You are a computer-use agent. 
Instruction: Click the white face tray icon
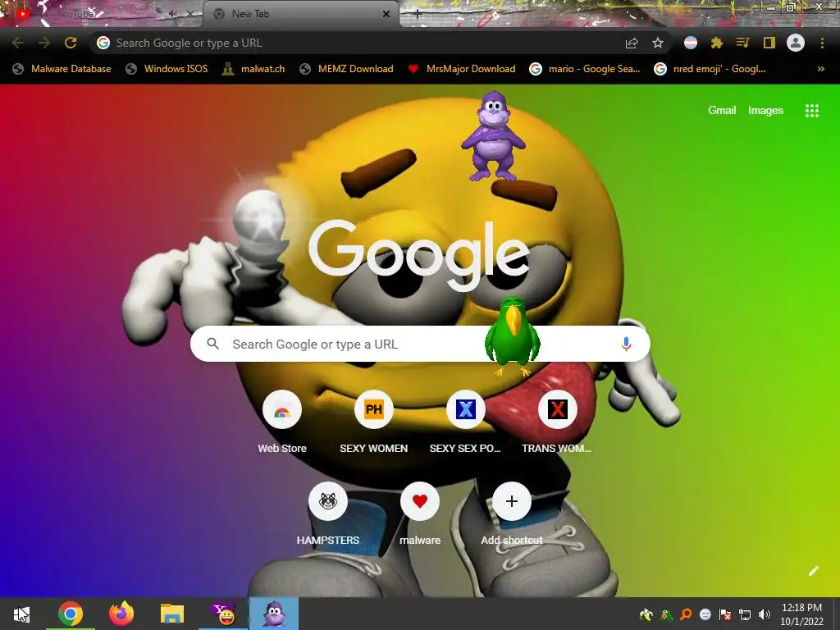[x=705, y=614]
